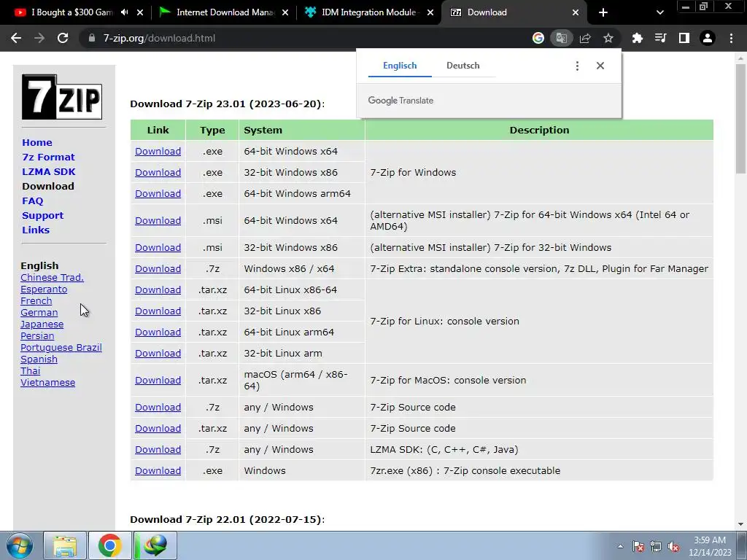This screenshot has height=560, width=747.
Task: Switch site language to Chinese Trad.
Action: [x=52, y=278]
